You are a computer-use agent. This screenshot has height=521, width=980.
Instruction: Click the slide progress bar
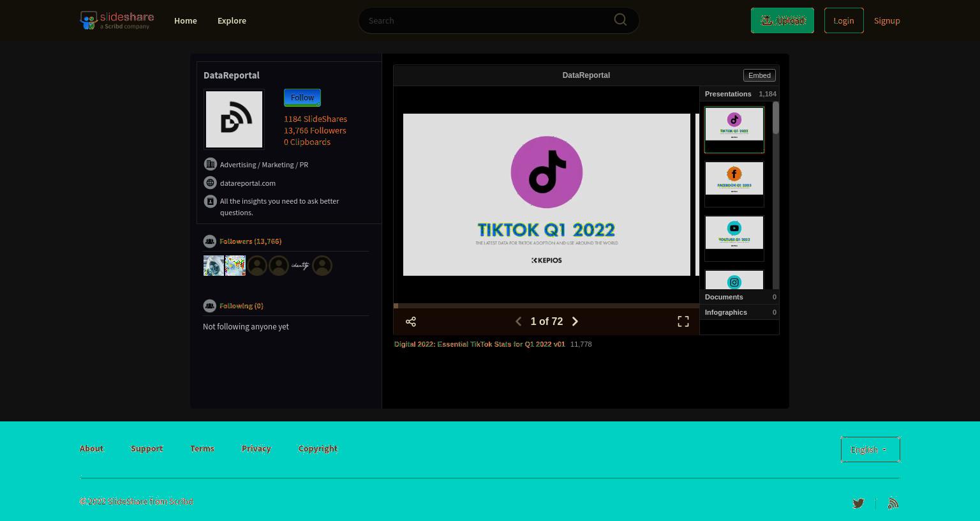point(547,306)
